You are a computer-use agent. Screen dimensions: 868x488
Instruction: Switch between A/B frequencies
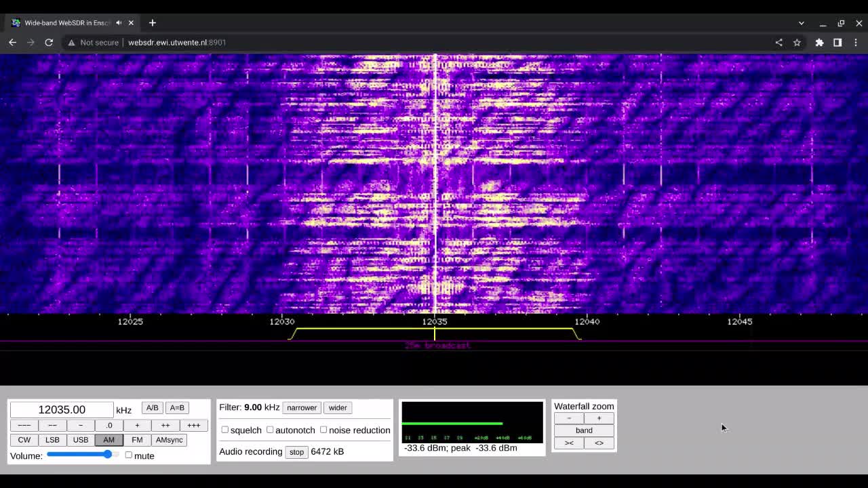pyautogui.click(x=152, y=407)
